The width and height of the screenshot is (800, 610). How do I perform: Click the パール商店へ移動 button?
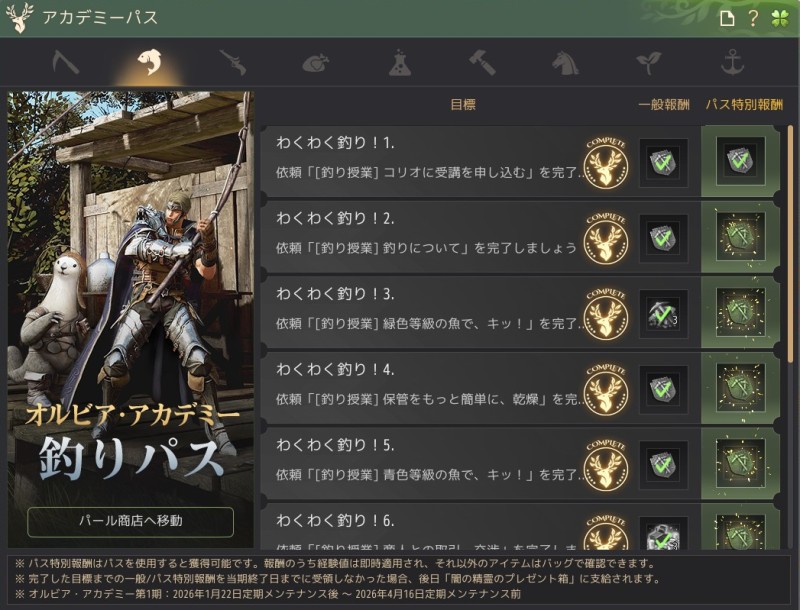coord(131,521)
